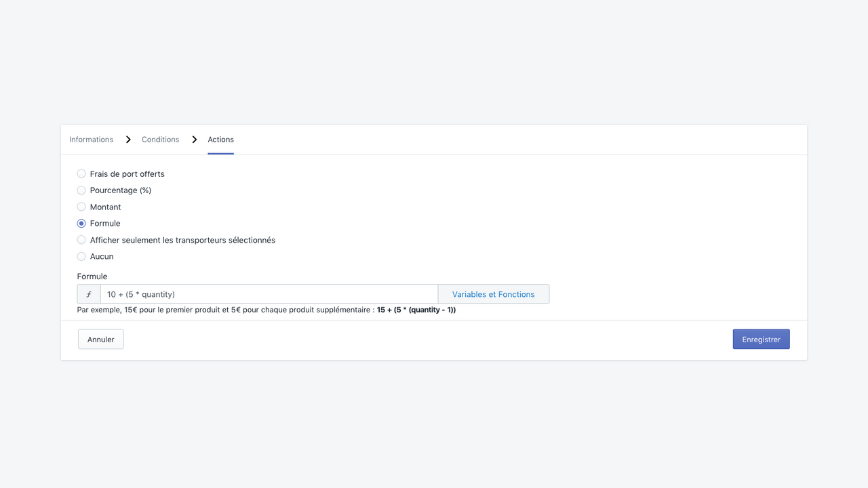Screen dimensions: 868x488
Task: Save with the Enregistrer button
Action: click(762, 340)
